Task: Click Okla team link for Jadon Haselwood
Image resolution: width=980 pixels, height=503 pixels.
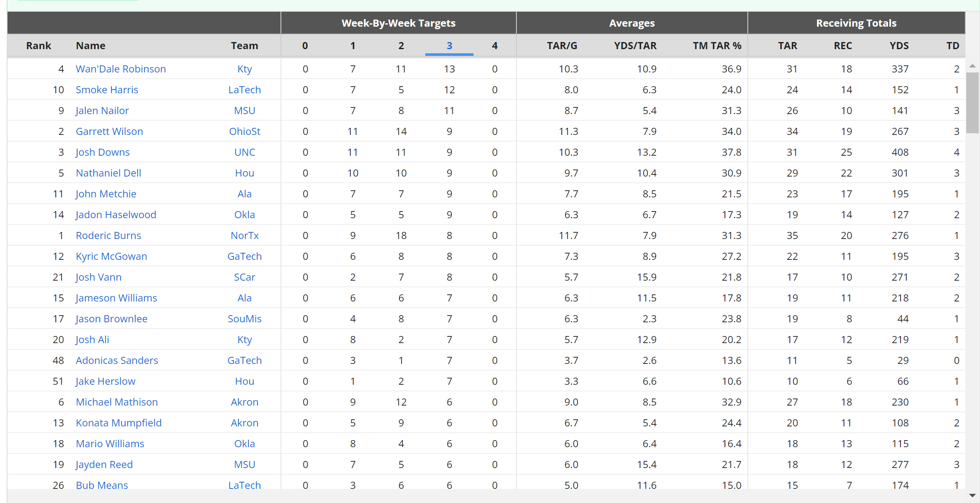Action: 245,214
